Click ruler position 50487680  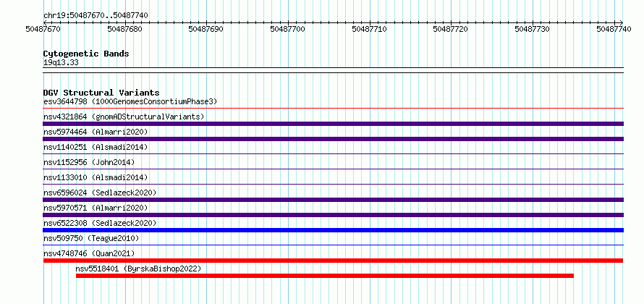tap(125, 29)
